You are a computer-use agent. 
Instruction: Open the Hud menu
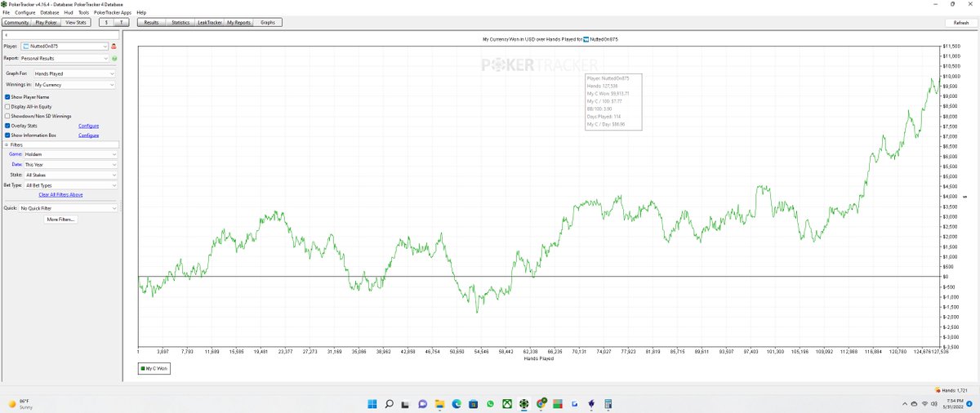(69, 13)
